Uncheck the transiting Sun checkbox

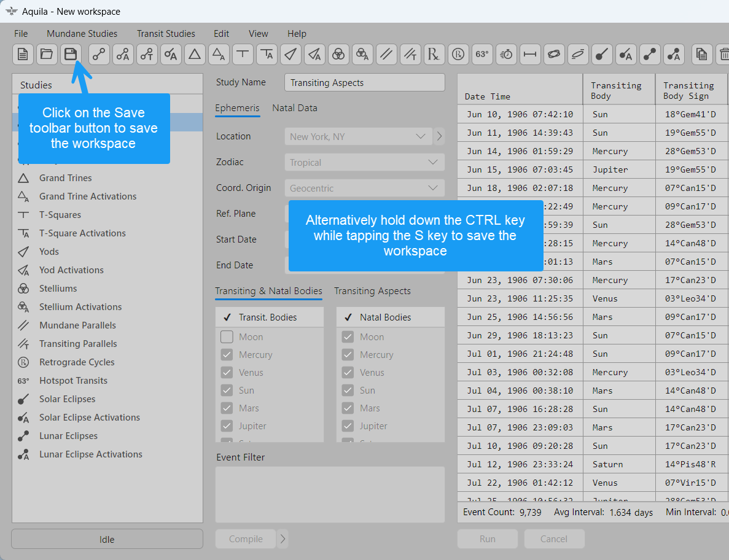(x=227, y=391)
